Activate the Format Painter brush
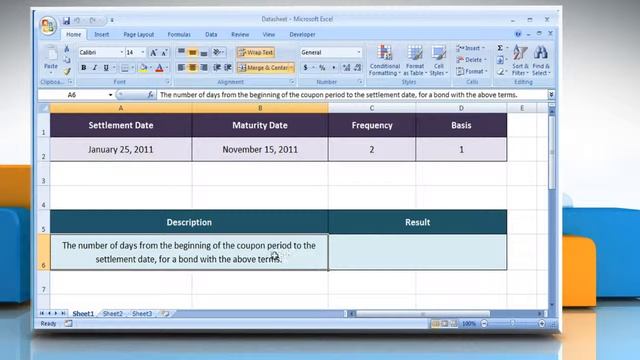The height and width of the screenshot is (360, 640). [x=67, y=71]
